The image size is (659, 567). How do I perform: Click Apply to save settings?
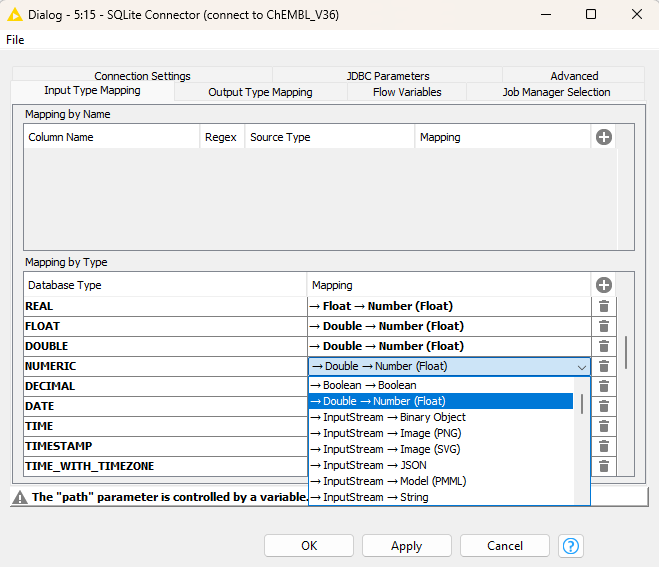tap(406, 546)
